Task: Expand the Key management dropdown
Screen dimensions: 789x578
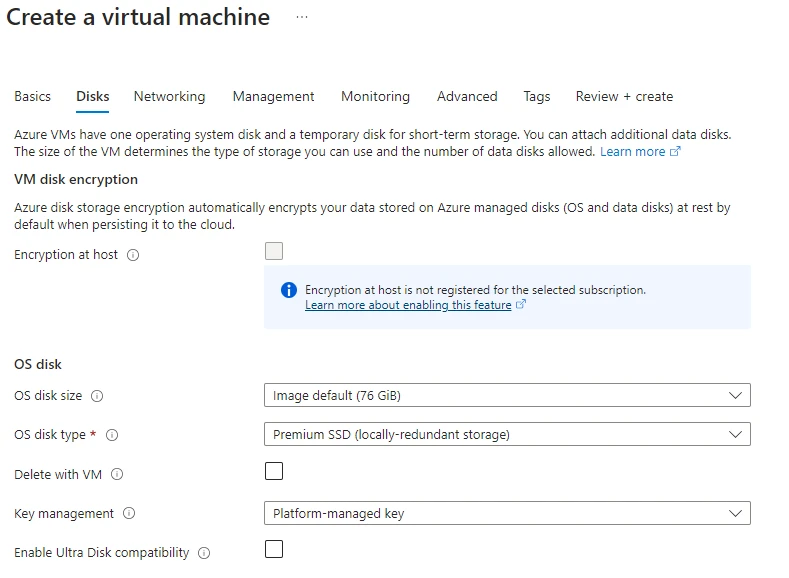Action: pos(506,513)
